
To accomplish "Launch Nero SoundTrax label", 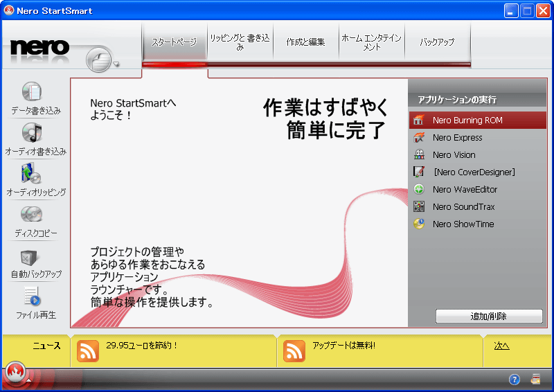I will coord(463,207).
